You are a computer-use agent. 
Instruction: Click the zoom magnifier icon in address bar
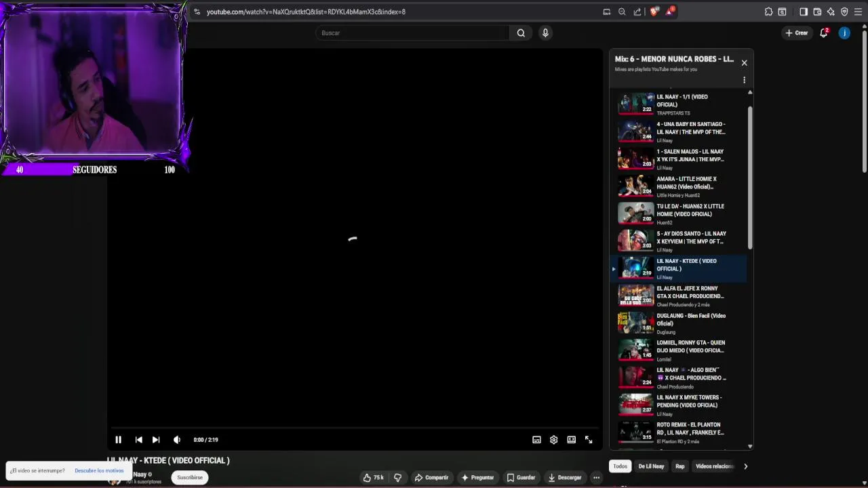pos(622,12)
